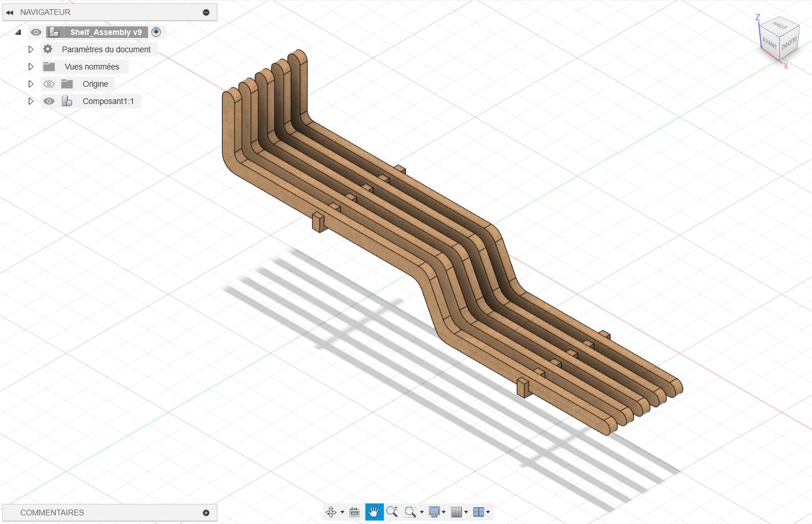The image size is (812, 524).
Task: Click the NAVIGATEUR panel title
Action: pyautogui.click(x=45, y=12)
